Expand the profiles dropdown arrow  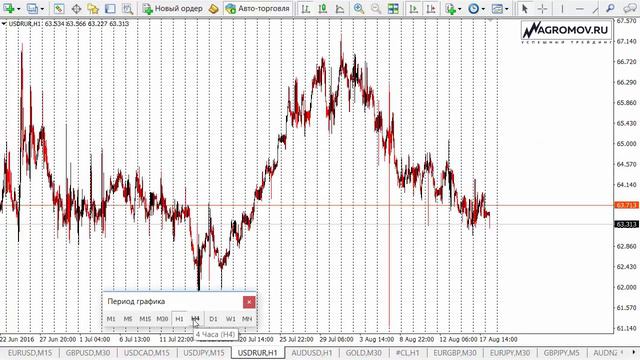42,9
